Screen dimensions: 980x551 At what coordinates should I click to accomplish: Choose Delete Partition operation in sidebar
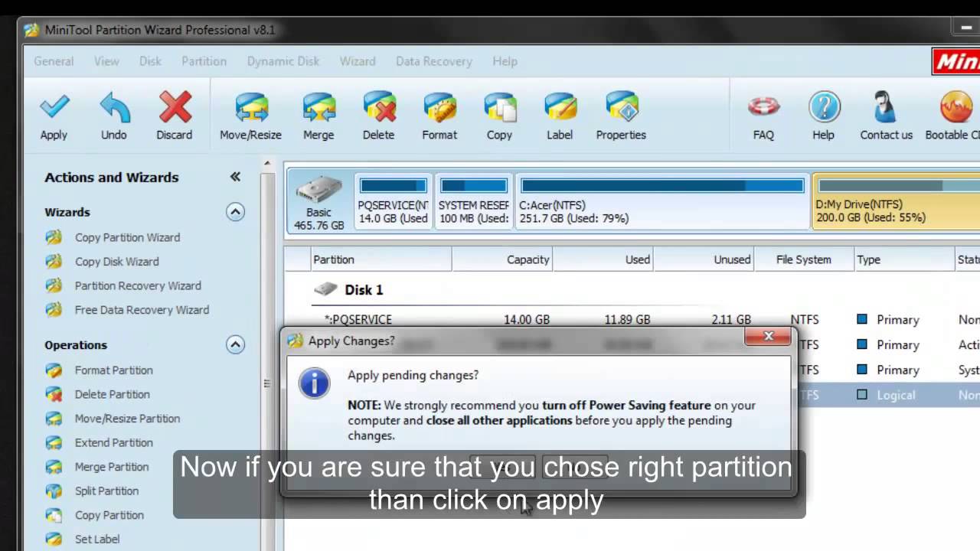112,394
